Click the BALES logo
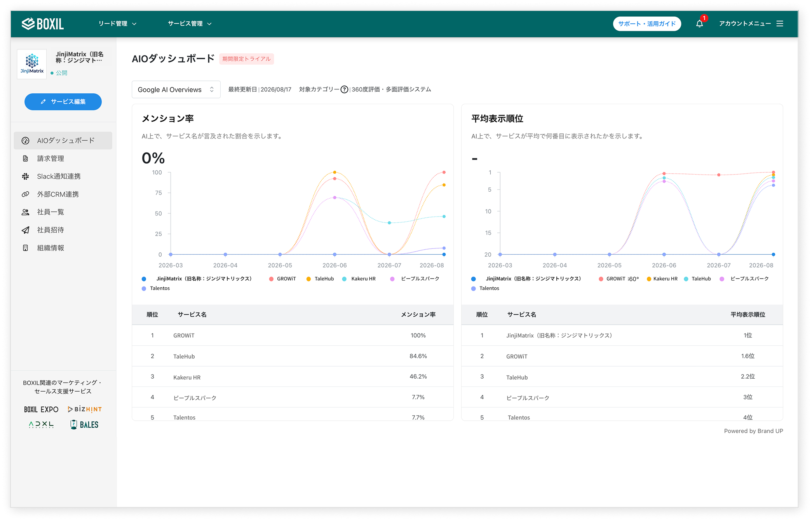The width and height of the screenshot is (812, 521). click(85, 425)
